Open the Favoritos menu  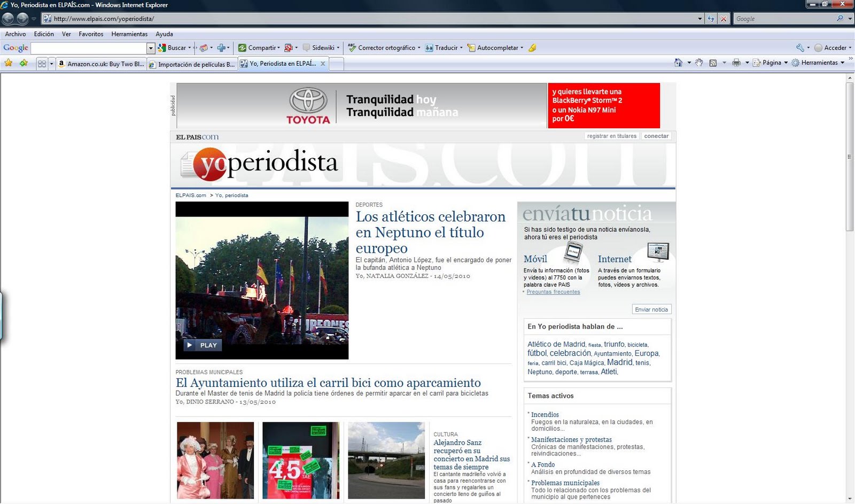[91, 34]
